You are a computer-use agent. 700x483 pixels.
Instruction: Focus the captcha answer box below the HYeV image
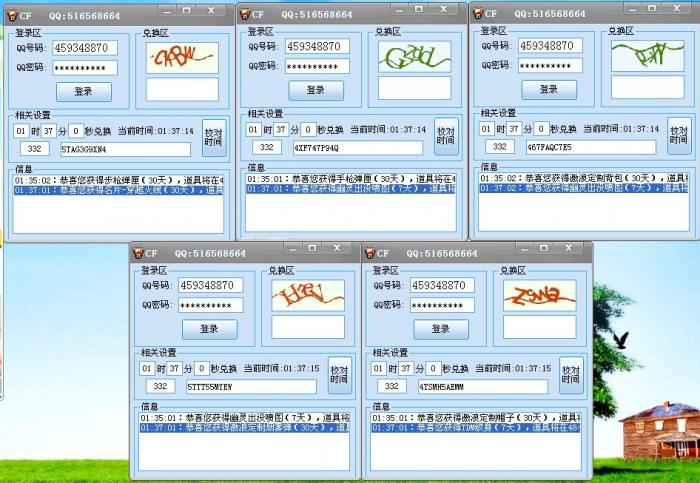(308, 327)
